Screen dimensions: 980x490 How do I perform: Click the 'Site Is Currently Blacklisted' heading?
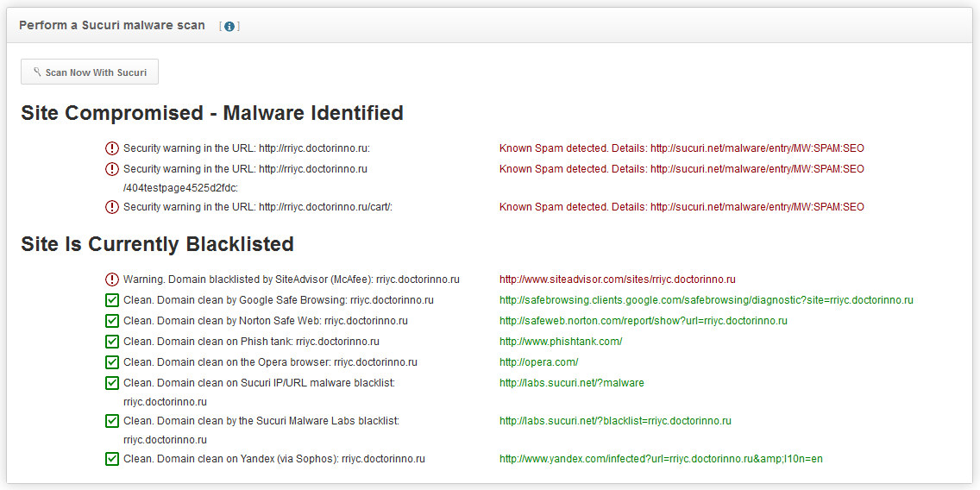(157, 244)
